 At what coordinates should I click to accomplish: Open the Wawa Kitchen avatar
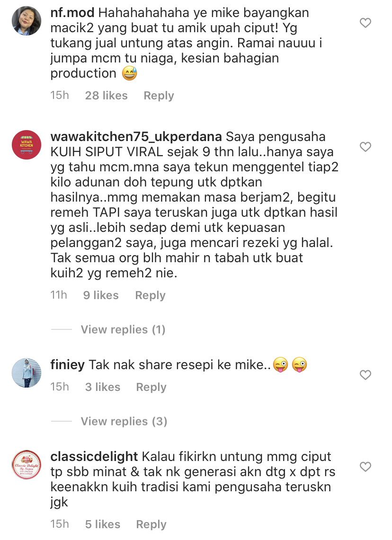[27, 145]
